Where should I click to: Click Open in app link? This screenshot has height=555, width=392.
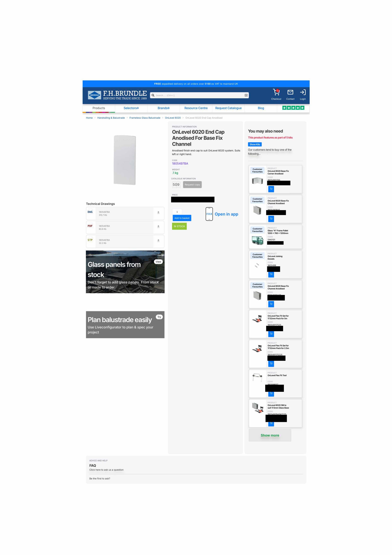(226, 214)
